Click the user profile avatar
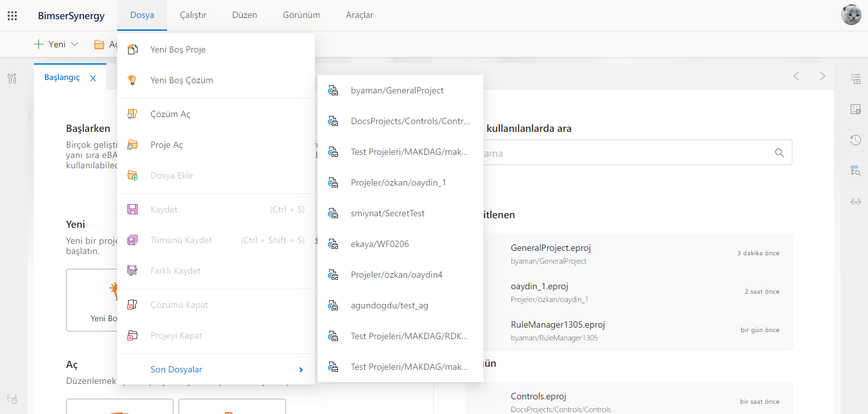 tap(851, 15)
